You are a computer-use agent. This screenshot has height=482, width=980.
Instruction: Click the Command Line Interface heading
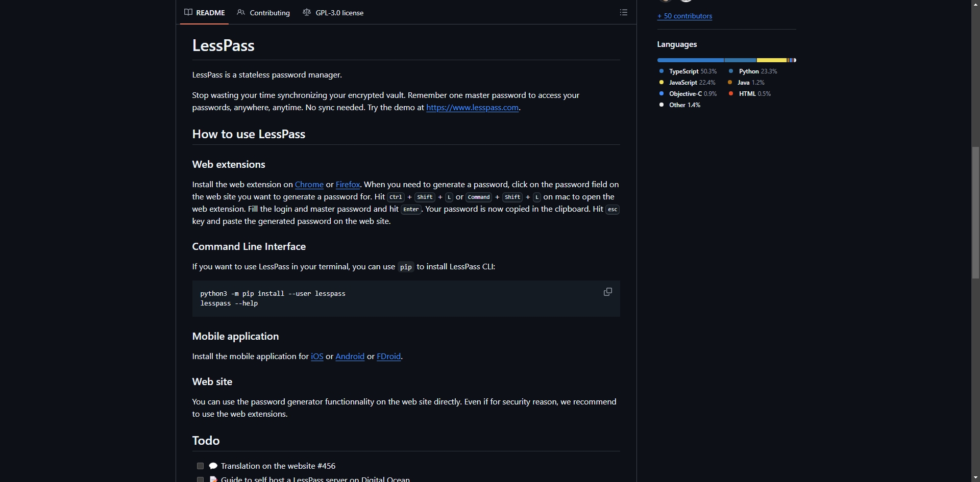(x=249, y=247)
